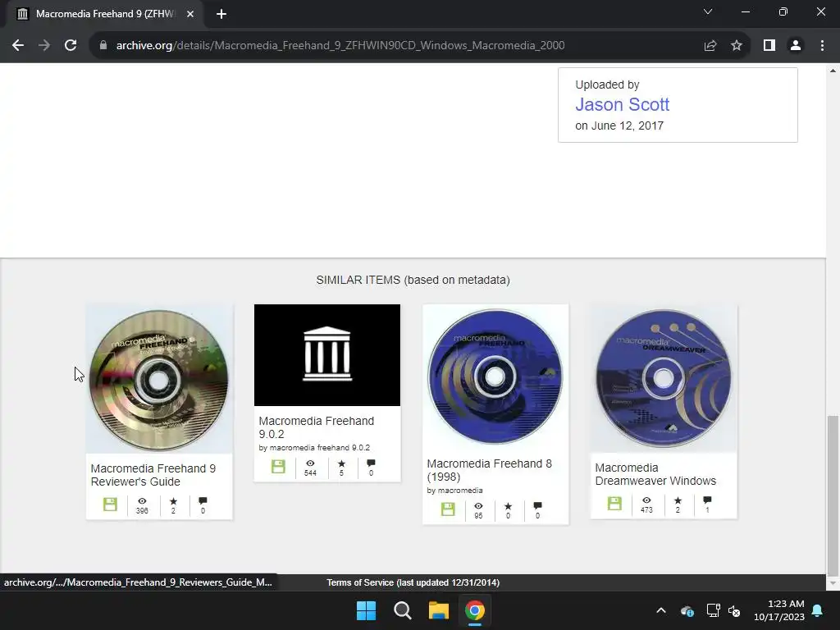Open uploader Jason Scott's profile link

[x=622, y=104]
